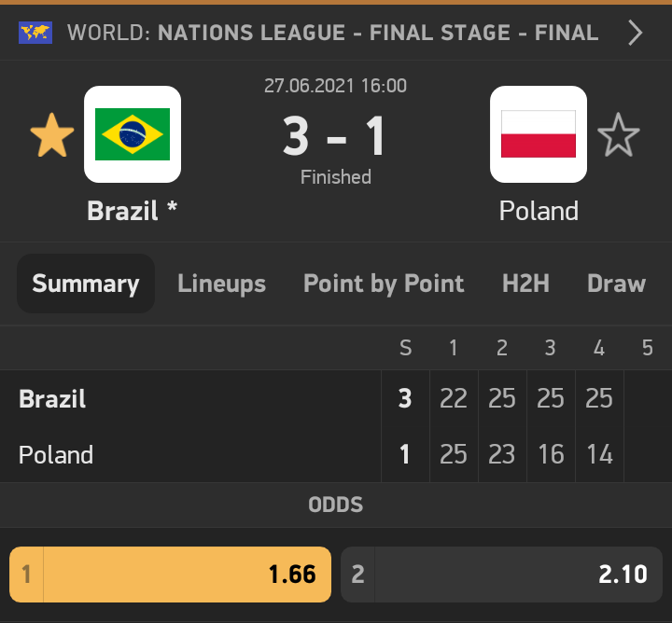Click the Poland team name under its flag
This screenshot has height=623, width=672.
539,211
